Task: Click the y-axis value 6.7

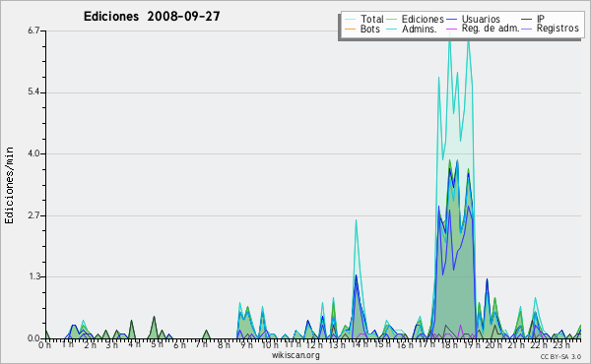Action: point(33,30)
